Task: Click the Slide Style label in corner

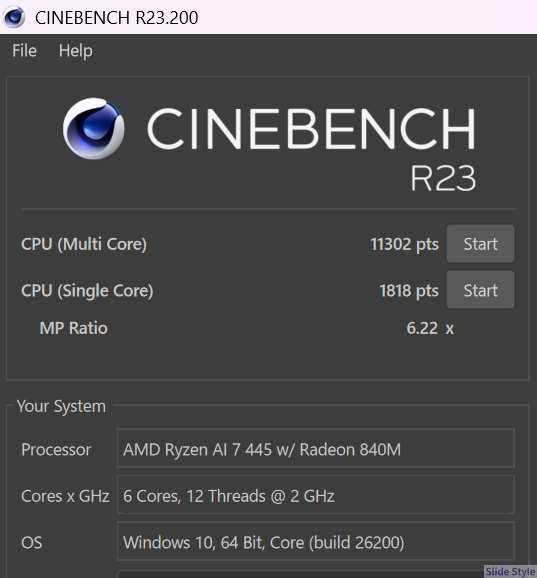Action: (510, 571)
